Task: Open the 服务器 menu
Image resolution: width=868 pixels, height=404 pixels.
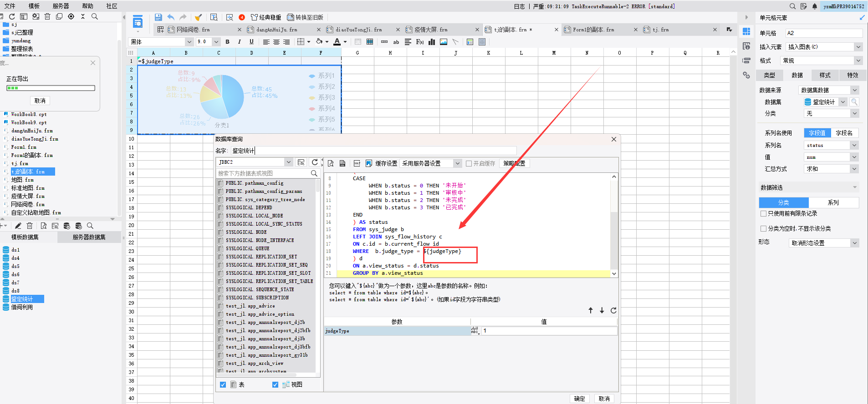Action: tap(61, 6)
